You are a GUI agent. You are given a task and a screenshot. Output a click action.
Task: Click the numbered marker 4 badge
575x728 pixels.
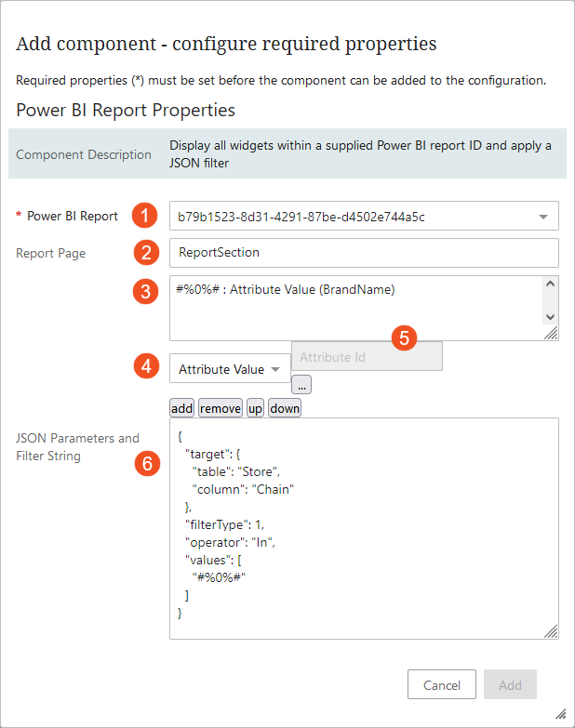(x=143, y=367)
